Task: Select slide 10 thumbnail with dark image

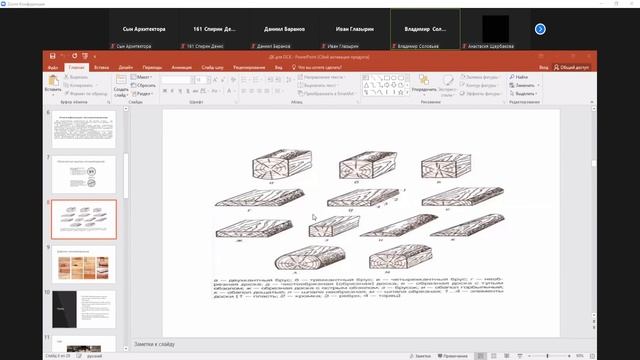Action: (84, 309)
